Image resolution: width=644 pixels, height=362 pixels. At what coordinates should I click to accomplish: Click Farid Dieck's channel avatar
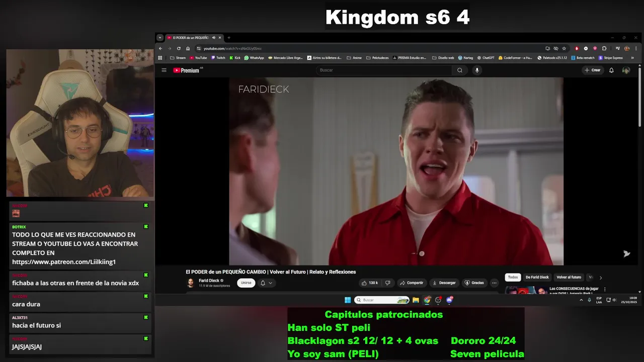(191, 283)
